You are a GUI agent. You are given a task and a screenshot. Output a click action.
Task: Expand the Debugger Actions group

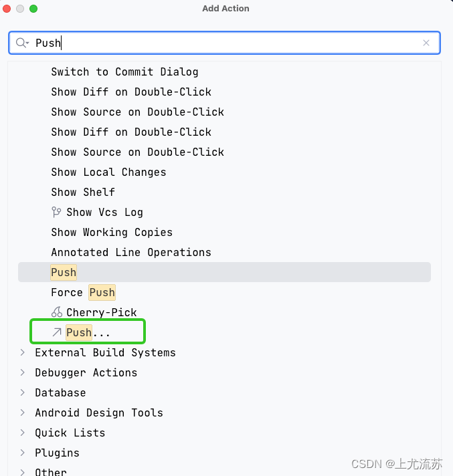pyautogui.click(x=22, y=372)
